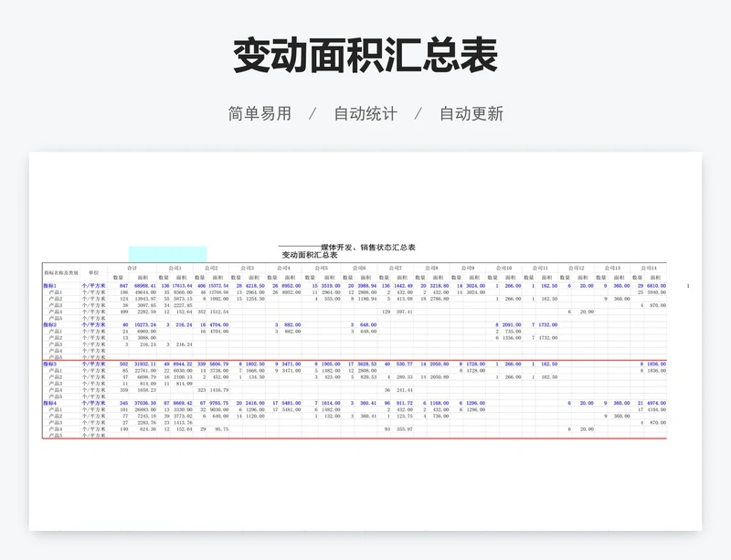Image resolution: width=731 pixels, height=560 pixels.
Task: Click the 10273.24 total for 指标2
Action: click(x=145, y=325)
